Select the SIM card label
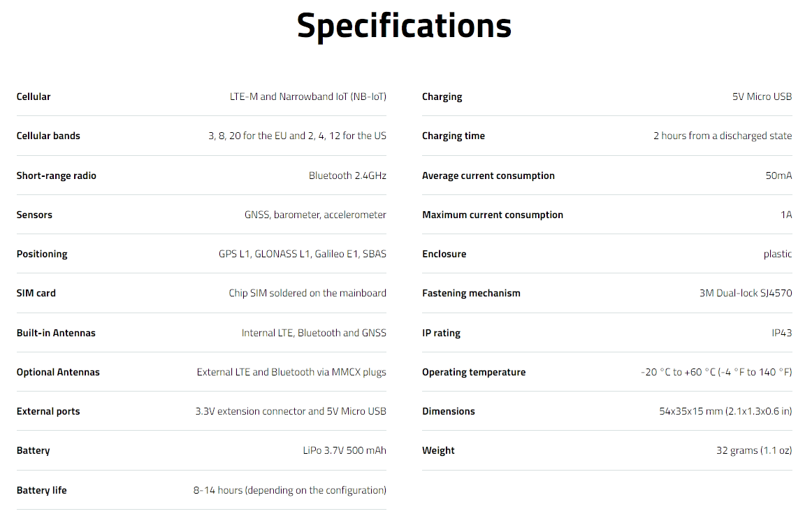The height and width of the screenshot is (523, 812). click(x=36, y=294)
